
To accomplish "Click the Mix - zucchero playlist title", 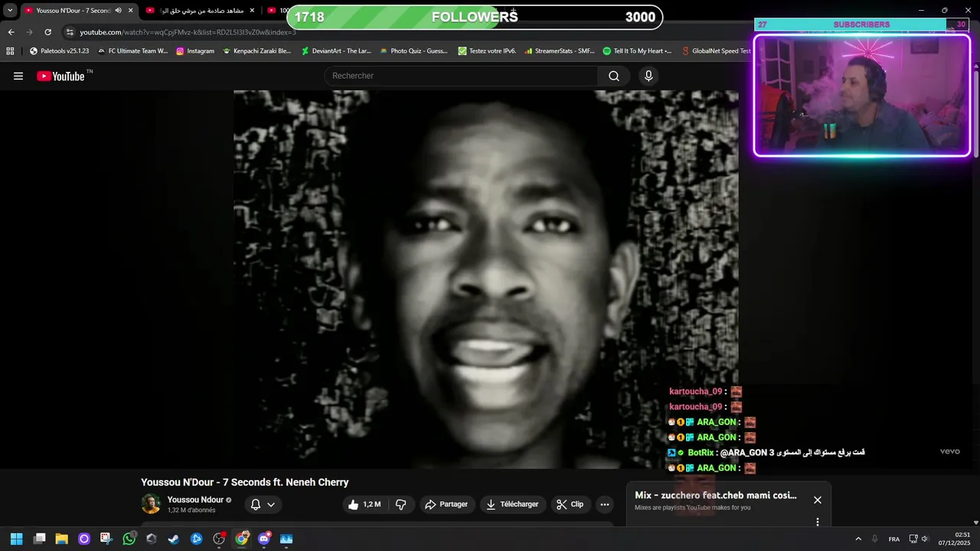I will 716,495.
